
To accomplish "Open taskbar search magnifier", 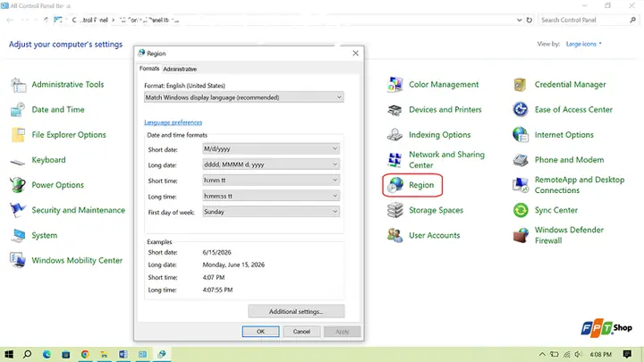I will click(x=27, y=354).
